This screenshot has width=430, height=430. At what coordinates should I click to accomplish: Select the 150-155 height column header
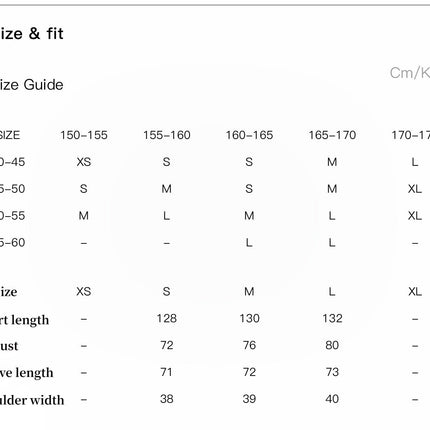coord(84,135)
